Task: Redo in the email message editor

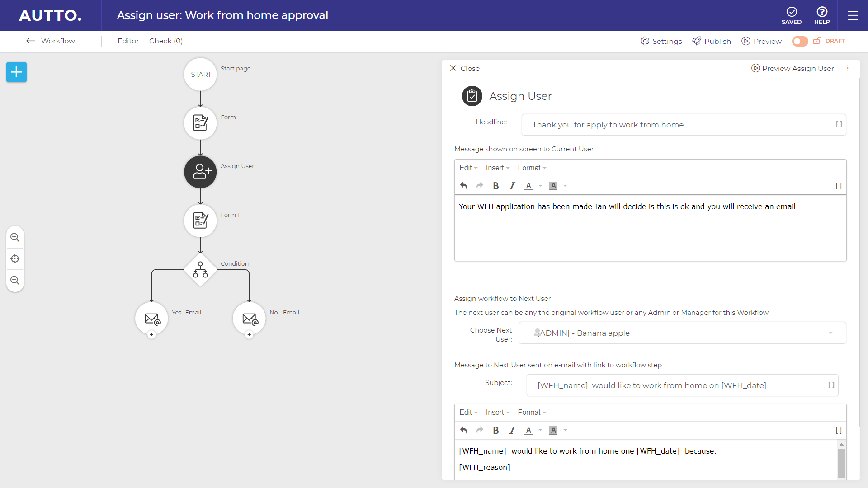Action: pyautogui.click(x=480, y=430)
